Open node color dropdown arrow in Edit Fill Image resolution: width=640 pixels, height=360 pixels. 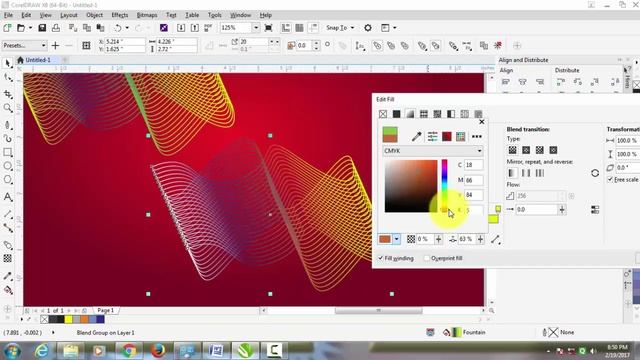[x=396, y=239]
